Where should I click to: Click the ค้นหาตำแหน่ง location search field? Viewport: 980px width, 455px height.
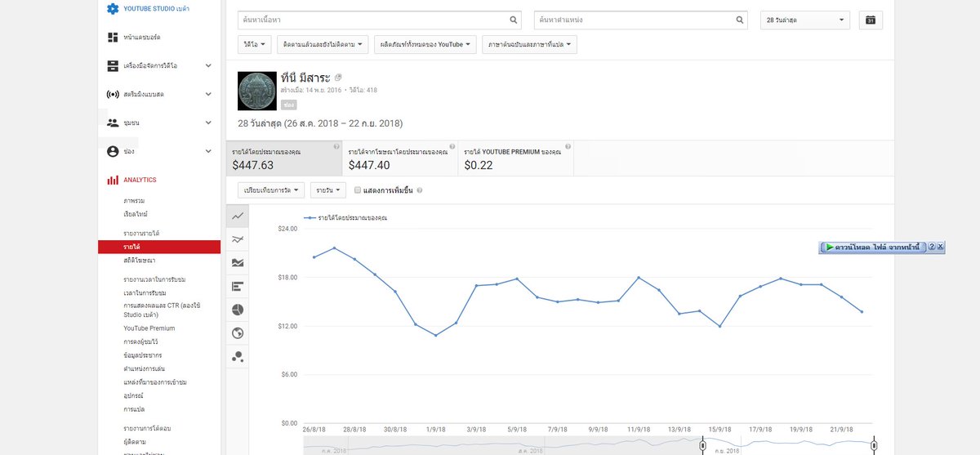coord(641,20)
